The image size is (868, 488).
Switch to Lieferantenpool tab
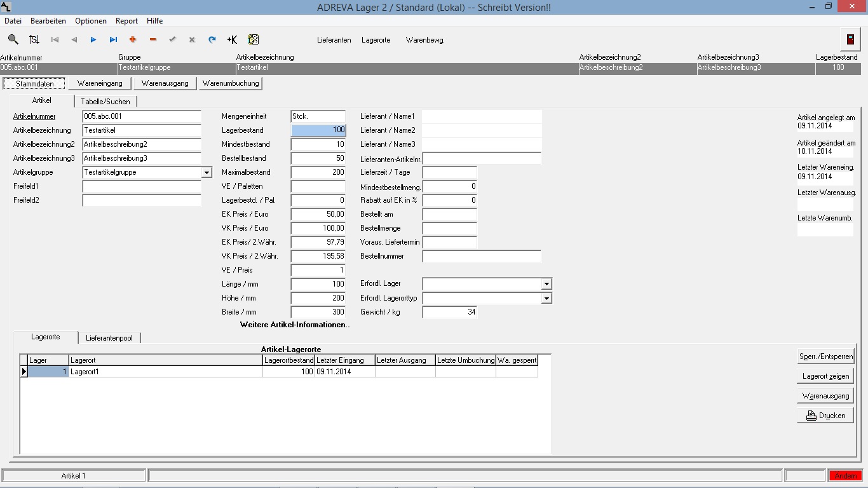109,338
